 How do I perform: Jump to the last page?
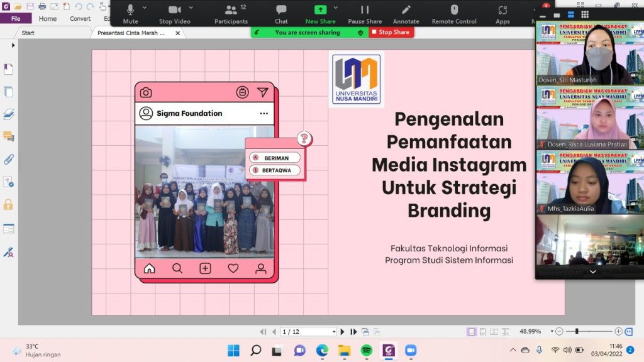click(x=353, y=332)
